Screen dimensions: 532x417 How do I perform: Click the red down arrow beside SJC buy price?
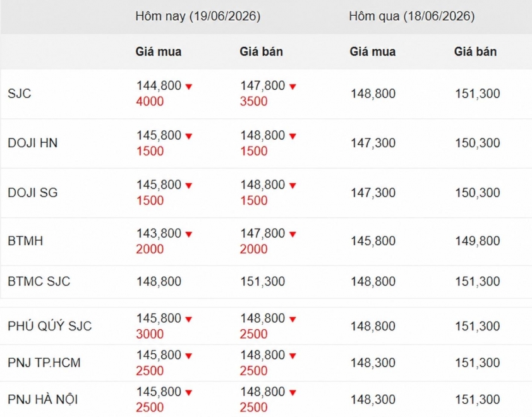pos(189,87)
